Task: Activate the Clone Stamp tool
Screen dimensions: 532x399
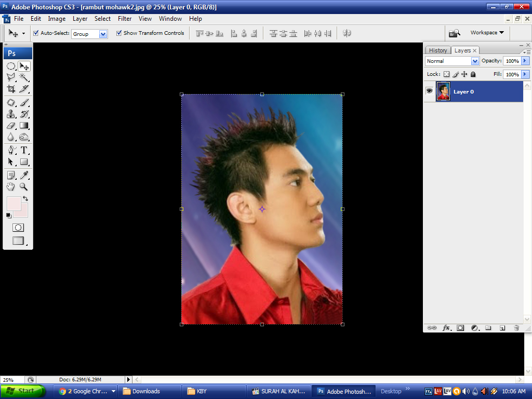Action: (10, 114)
